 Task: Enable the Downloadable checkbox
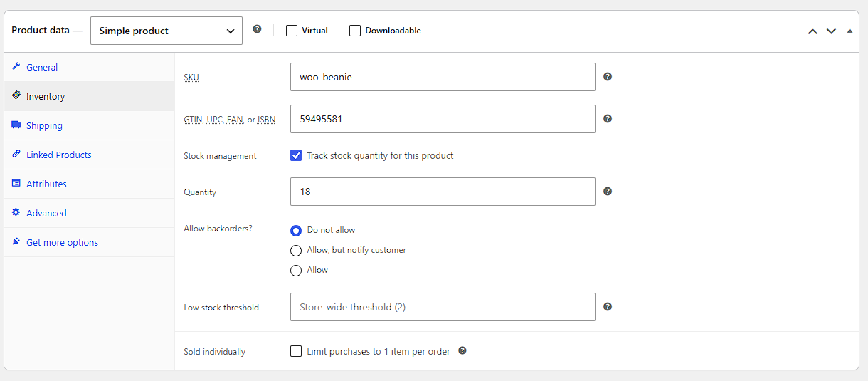(x=355, y=31)
